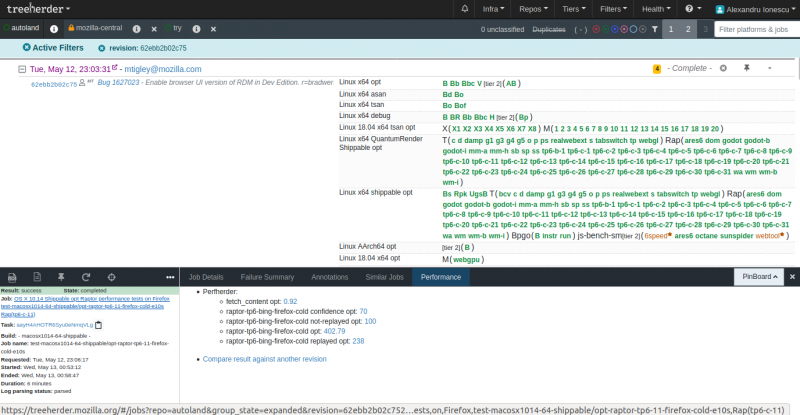Viewport: 800px width, 415px height.
Task: Toggle tier 3 jobs filter
Action: tap(705, 29)
